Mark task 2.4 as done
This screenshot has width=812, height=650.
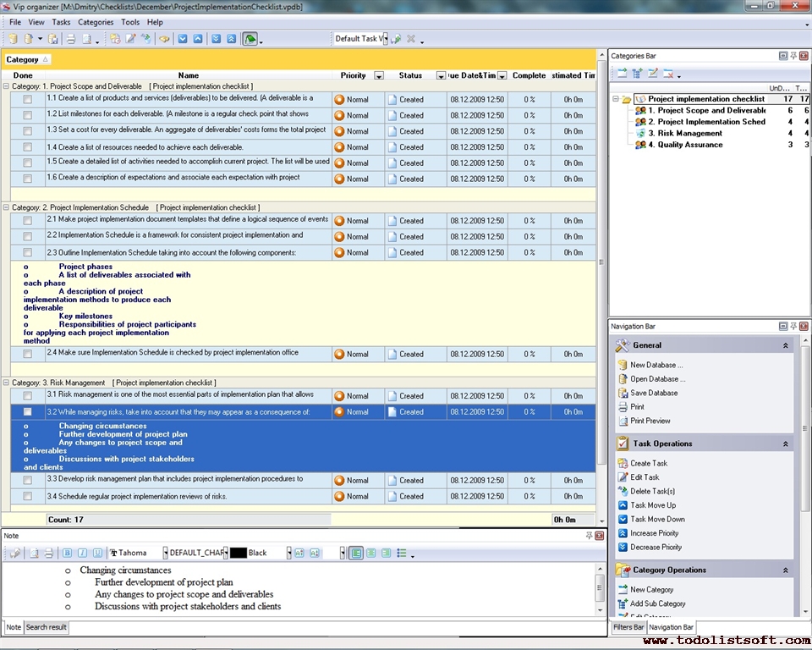[26, 354]
